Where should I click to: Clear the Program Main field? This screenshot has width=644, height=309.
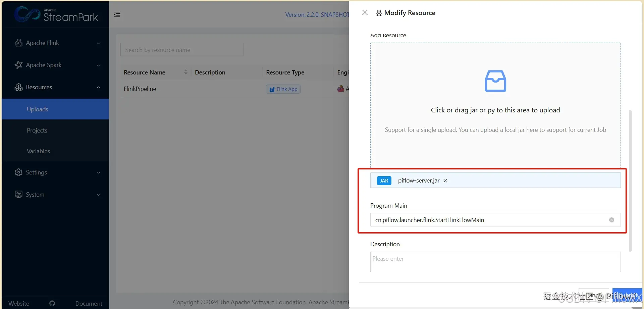(611, 220)
